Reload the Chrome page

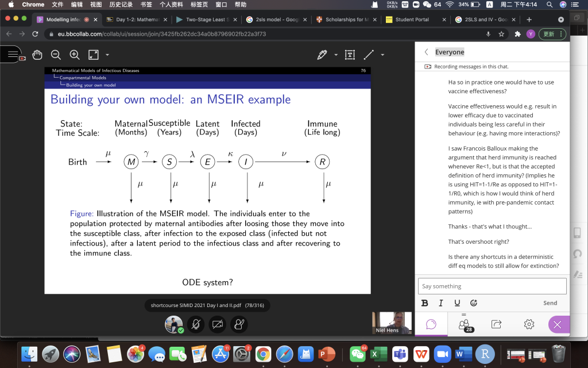35,34
